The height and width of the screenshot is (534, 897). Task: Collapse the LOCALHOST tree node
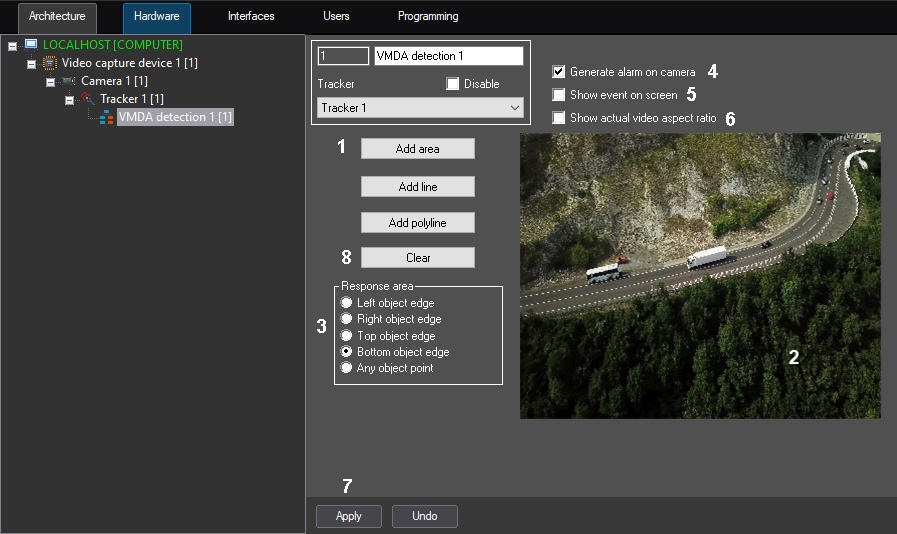13,46
